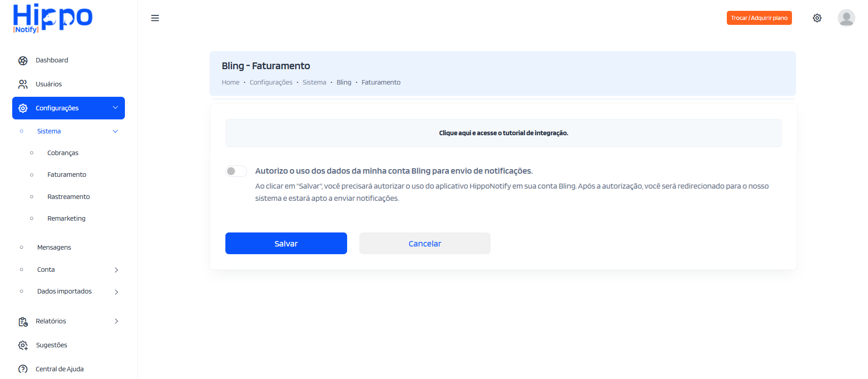Click the Usuários people icon
The width and height of the screenshot is (868, 379).
point(23,85)
